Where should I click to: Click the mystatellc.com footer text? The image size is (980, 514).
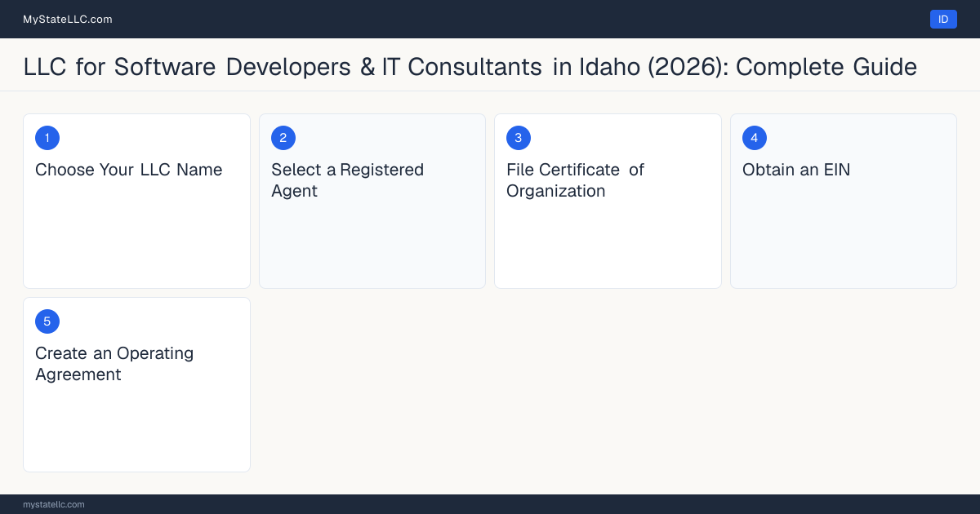pos(54,504)
